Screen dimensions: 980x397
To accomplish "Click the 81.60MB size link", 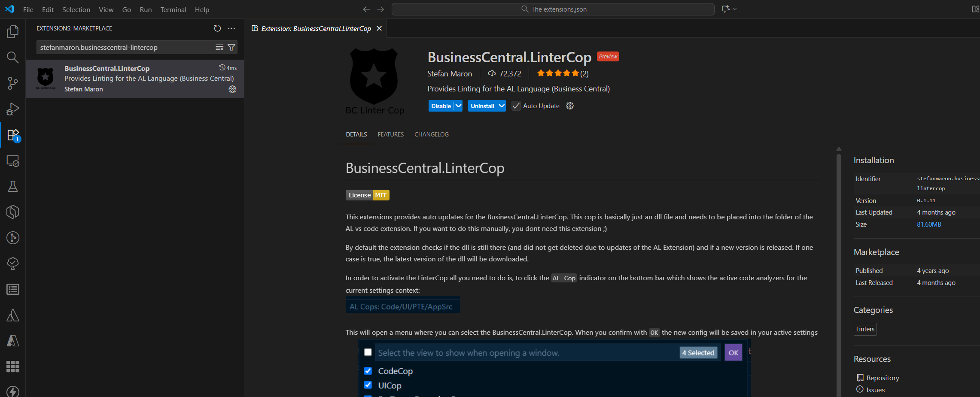I will 929,224.
